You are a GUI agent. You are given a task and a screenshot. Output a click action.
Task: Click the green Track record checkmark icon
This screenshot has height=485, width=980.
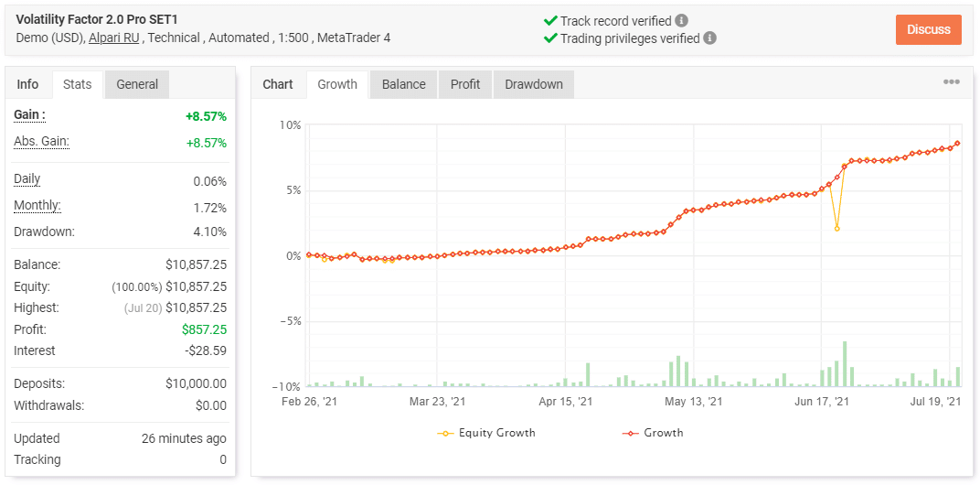pos(550,20)
